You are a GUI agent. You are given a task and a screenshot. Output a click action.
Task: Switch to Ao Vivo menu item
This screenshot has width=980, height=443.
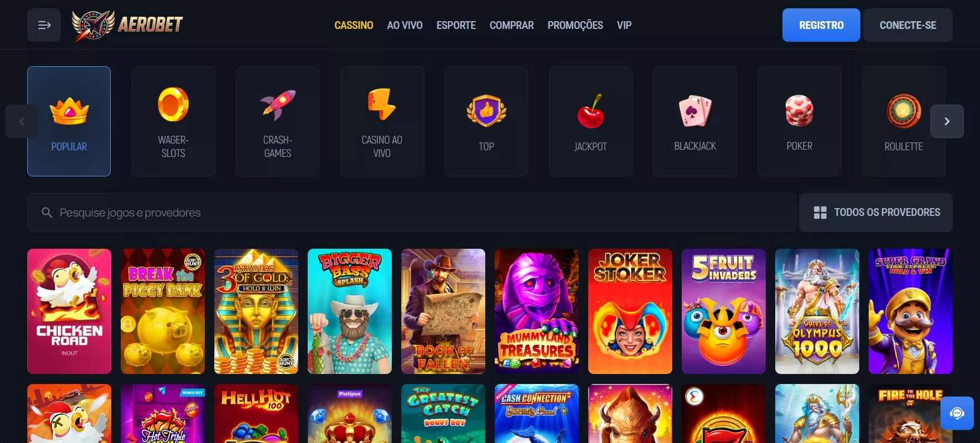pos(405,25)
